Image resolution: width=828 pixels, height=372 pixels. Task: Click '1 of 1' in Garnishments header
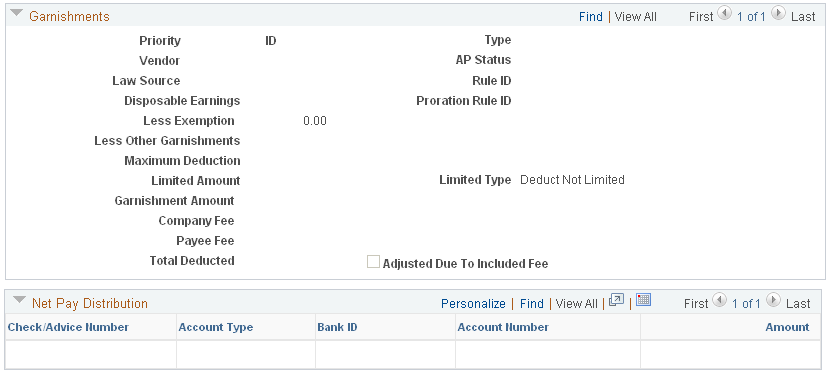tap(751, 16)
